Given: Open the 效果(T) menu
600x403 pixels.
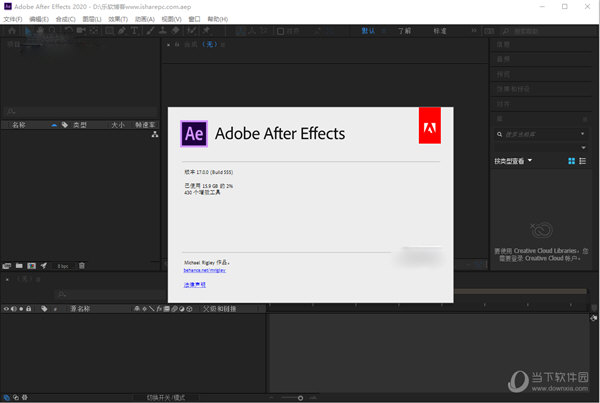Looking at the screenshot, I should [118, 19].
